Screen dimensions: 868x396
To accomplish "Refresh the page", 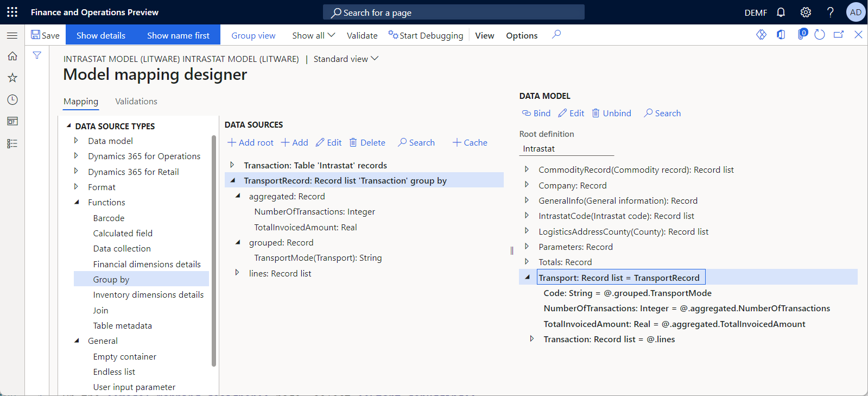I will (x=820, y=35).
